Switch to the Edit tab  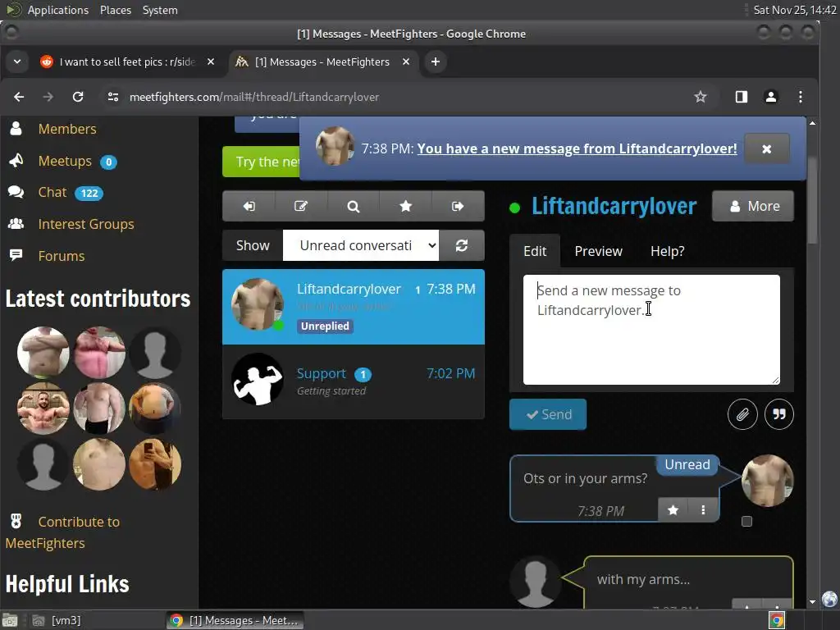[x=535, y=251]
